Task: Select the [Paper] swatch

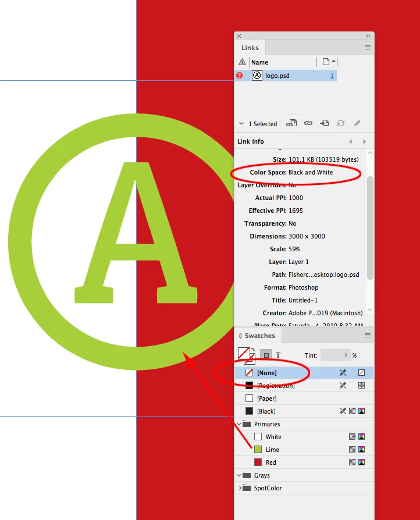Action: pos(304,398)
